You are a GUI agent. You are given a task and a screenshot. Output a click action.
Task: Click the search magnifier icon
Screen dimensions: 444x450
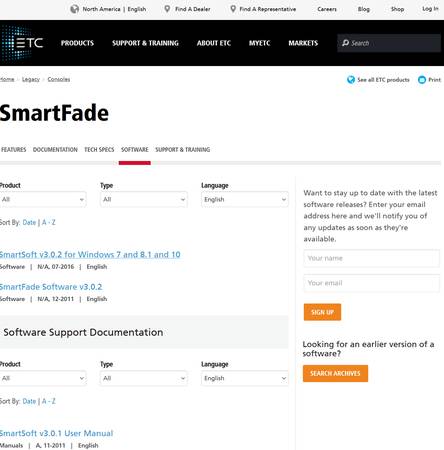click(x=345, y=43)
